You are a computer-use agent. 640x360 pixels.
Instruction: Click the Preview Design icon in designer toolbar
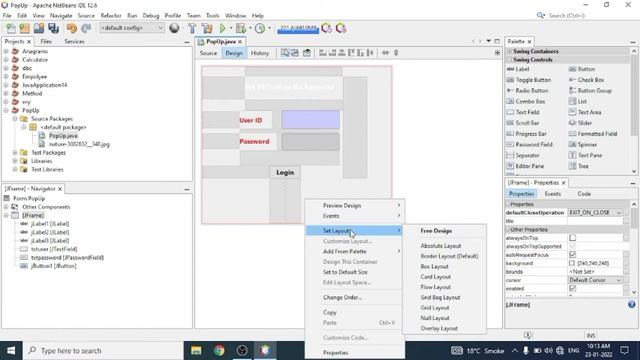tap(307, 53)
